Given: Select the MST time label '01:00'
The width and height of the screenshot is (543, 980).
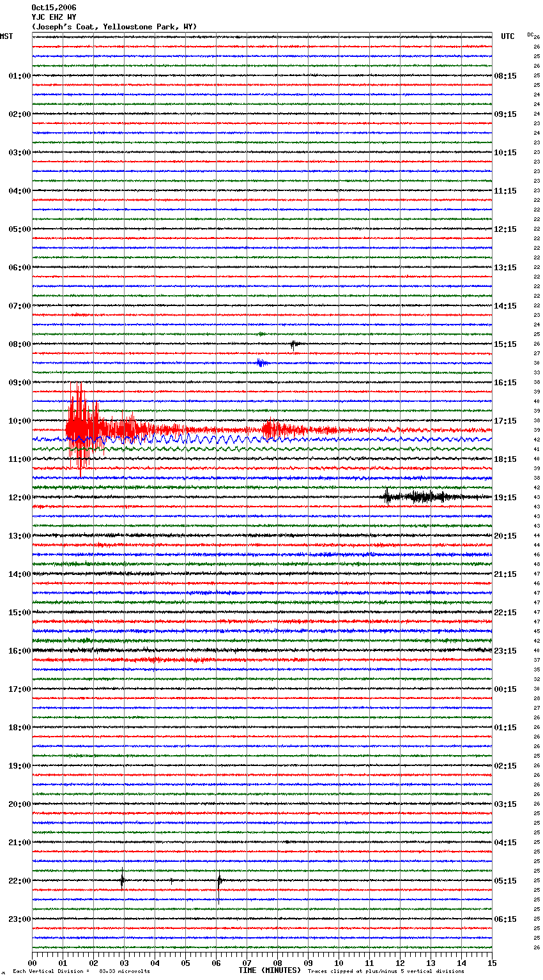Looking at the screenshot, I should 19,76.
